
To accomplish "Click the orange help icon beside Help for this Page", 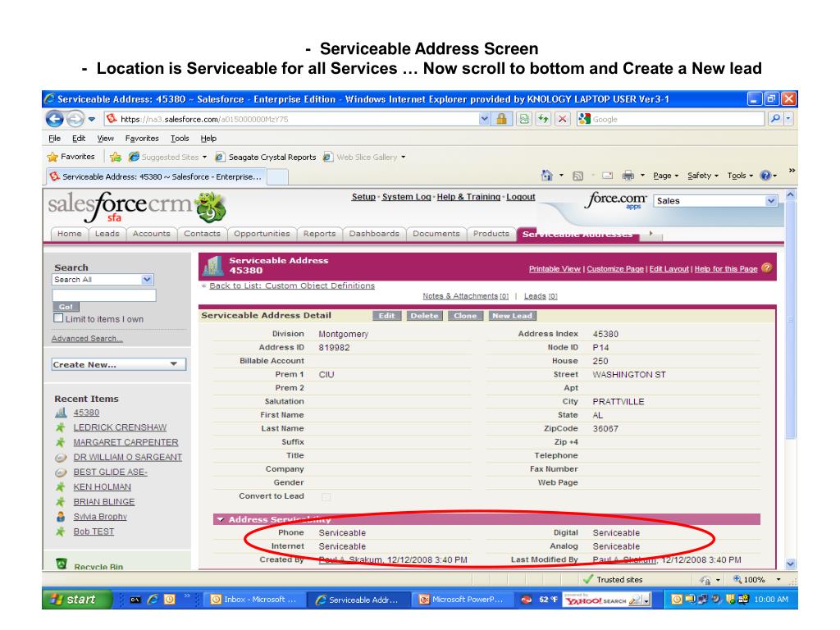I will coord(767,268).
